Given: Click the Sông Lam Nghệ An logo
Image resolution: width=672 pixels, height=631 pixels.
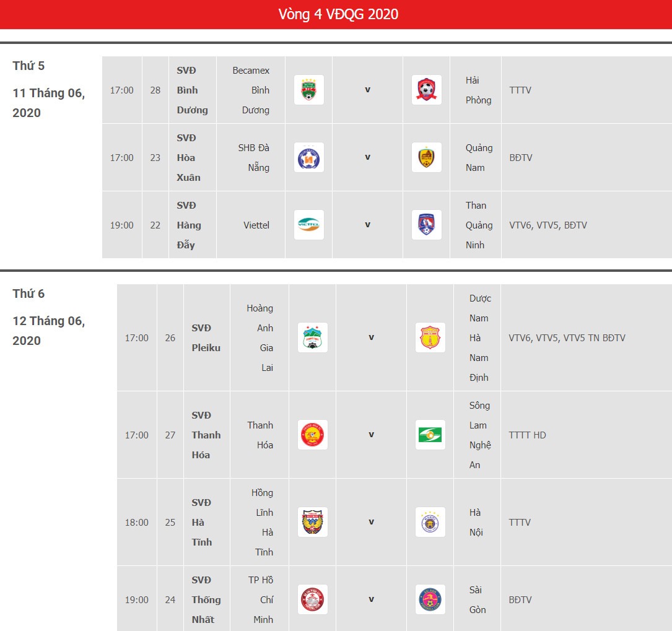Looking at the screenshot, I should click(430, 435).
